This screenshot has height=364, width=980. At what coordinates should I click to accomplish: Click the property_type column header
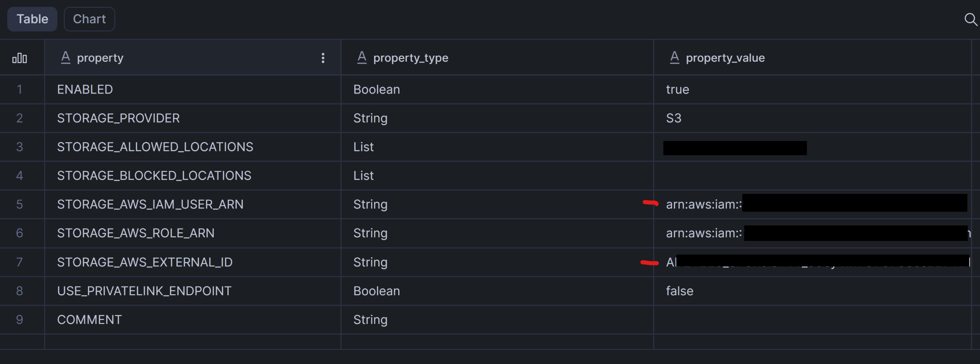pos(410,58)
